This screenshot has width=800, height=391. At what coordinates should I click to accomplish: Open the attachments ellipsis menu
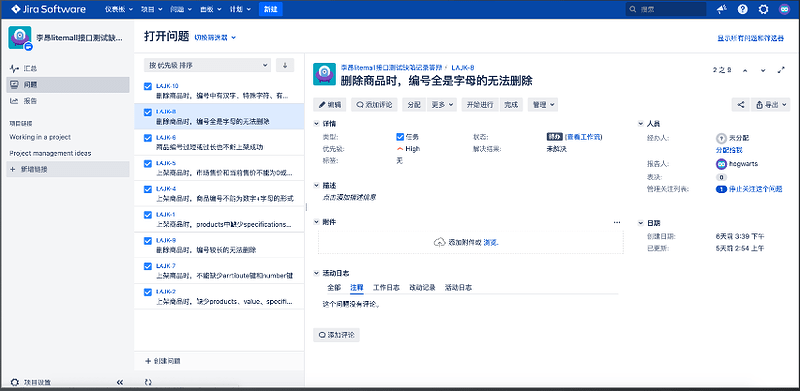pos(617,223)
